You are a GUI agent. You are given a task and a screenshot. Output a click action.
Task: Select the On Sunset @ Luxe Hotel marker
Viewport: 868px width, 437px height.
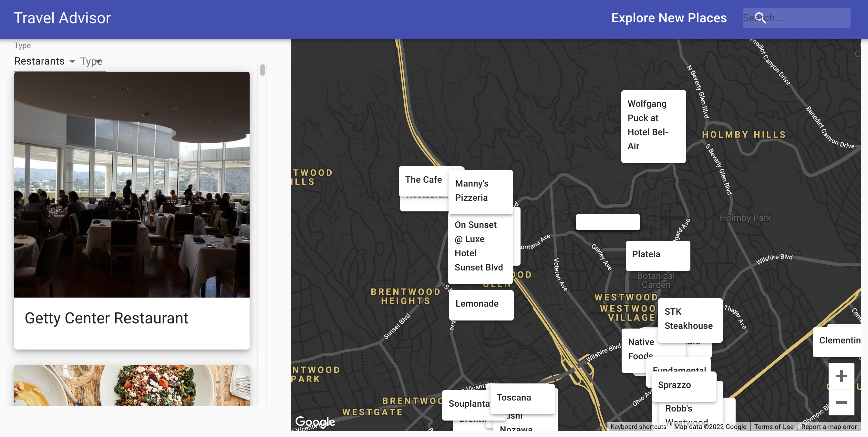480,249
